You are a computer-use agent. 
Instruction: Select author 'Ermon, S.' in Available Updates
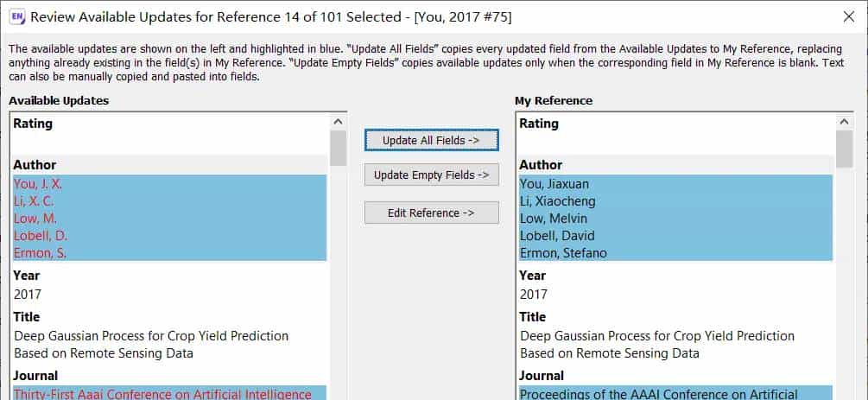(x=40, y=253)
